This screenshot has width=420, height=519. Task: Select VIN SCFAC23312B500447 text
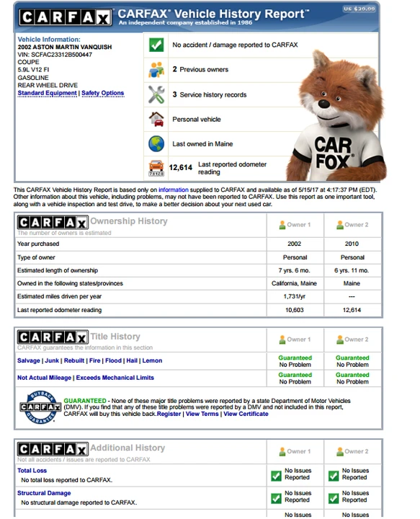[x=55, y=55]
